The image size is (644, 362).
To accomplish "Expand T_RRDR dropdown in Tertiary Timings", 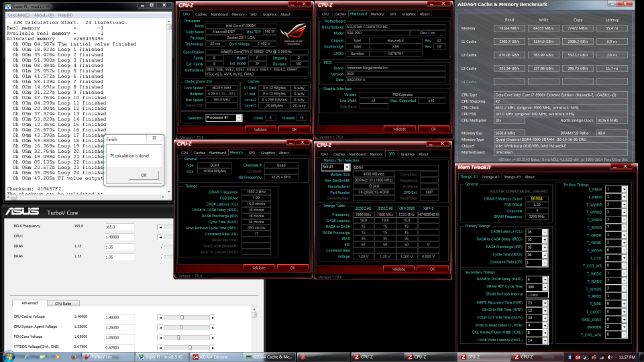I will click(624, 189).
